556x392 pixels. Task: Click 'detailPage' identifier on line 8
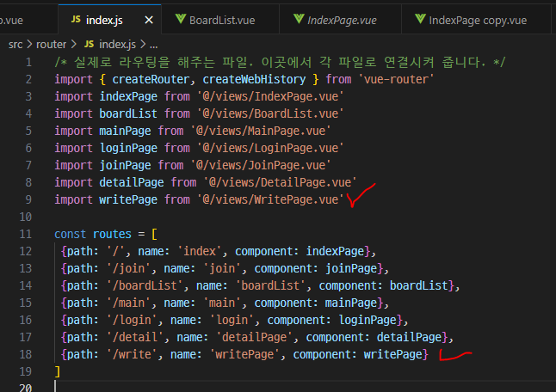tap(132, 182)
